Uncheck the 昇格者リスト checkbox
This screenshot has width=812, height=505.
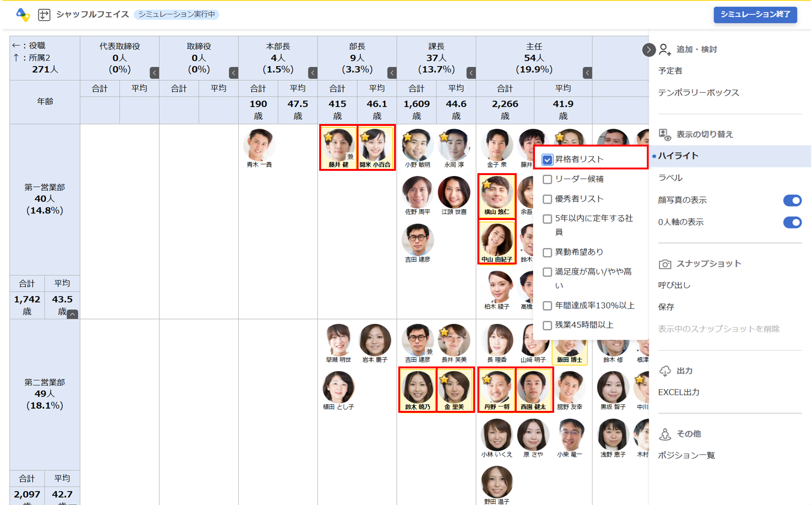(547, 160)
